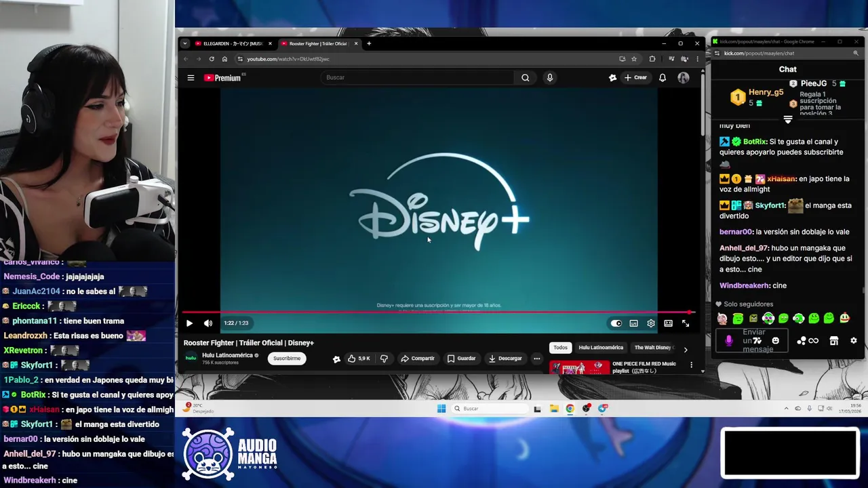Open the Hulu Latinoamérica channel link
The width and height of the screenshot is (868, 488).
227,355
